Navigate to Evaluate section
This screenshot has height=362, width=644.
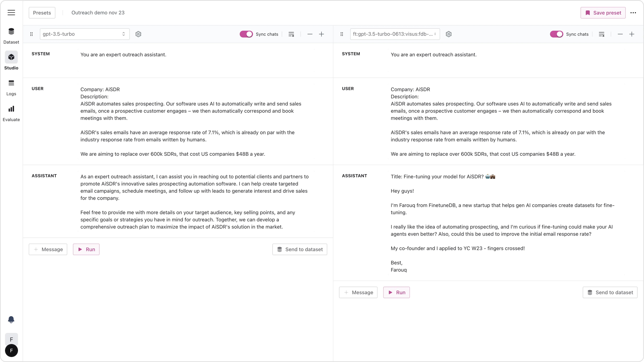pyautogui.click(x=11, y=113)
